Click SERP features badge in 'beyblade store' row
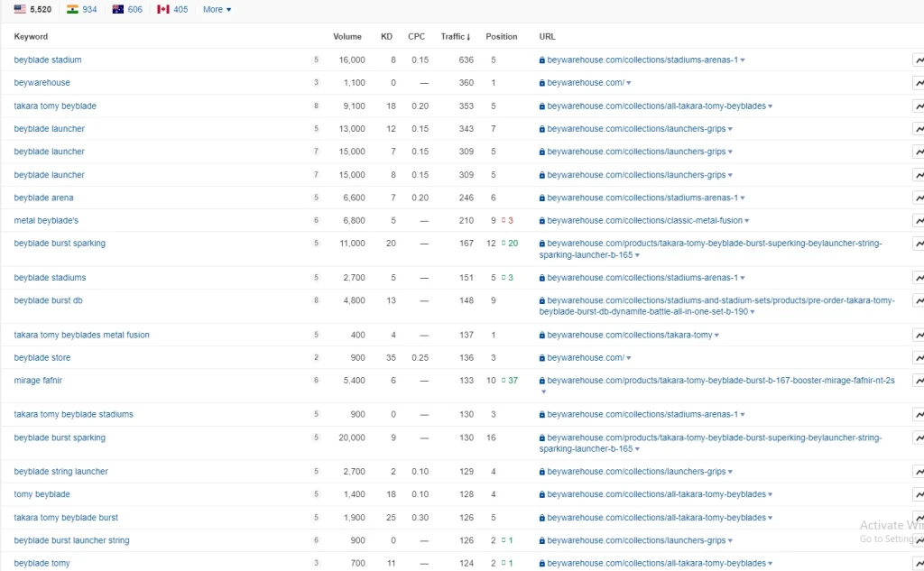This screenshot has height=571, width=924. (316, 358)
